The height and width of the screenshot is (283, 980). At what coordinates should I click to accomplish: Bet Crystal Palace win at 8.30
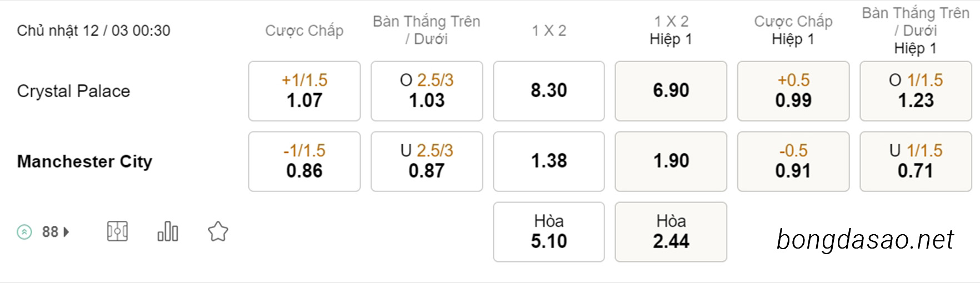[549, 91]
